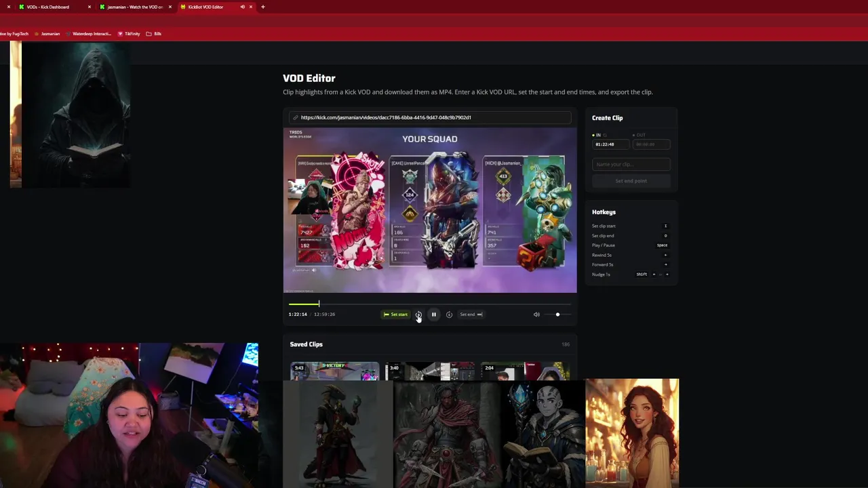The width and height of the screenshot is (868, 488).
Task: Open the 5:43 Victory saved clip thumbnail
Action: tap(335, 371)
